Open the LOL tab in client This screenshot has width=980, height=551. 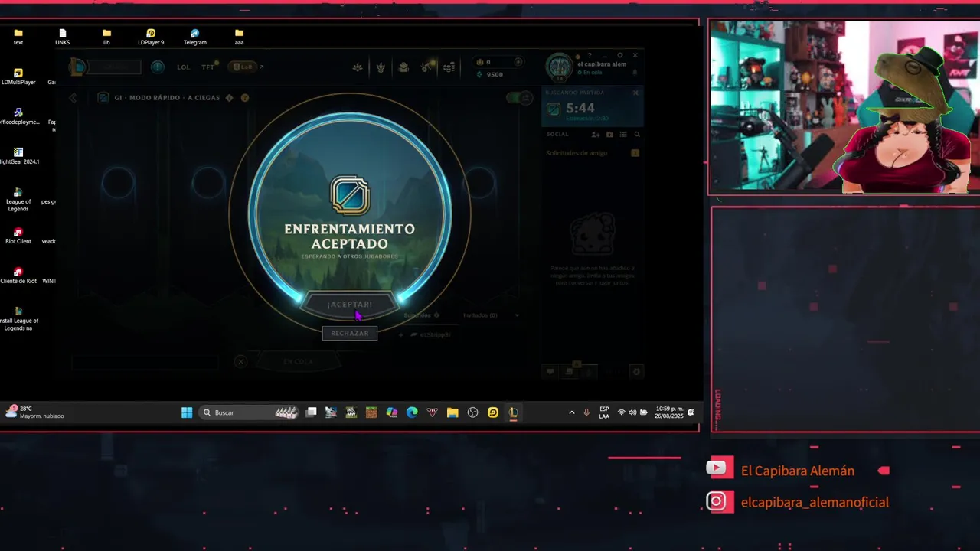pos(184,67)
